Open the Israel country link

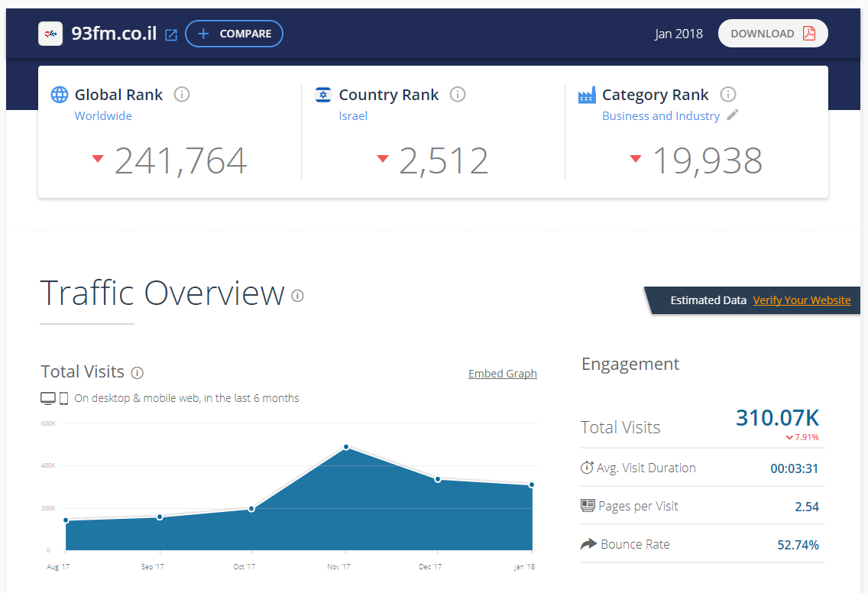[x=353, y=116]
